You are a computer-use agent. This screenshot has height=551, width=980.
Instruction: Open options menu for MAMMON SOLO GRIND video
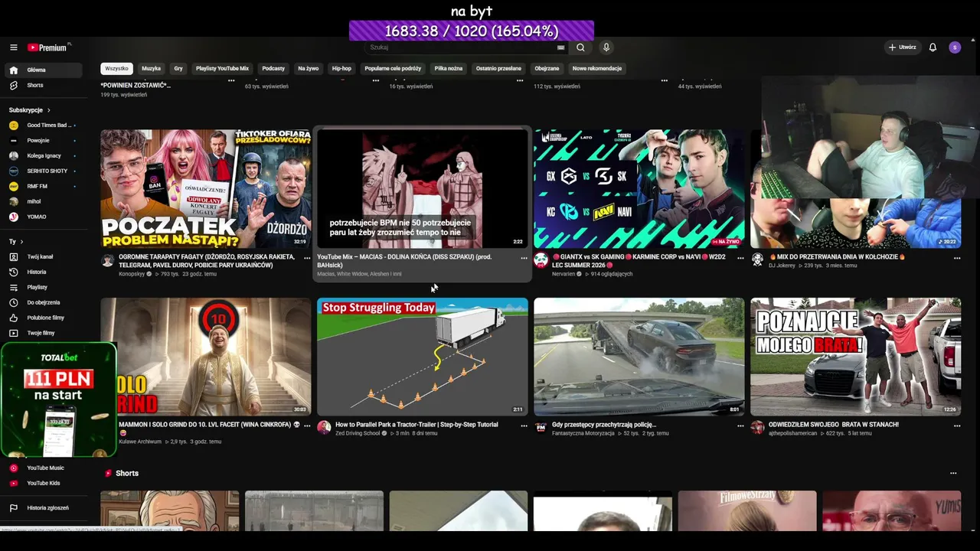(307, 425)
